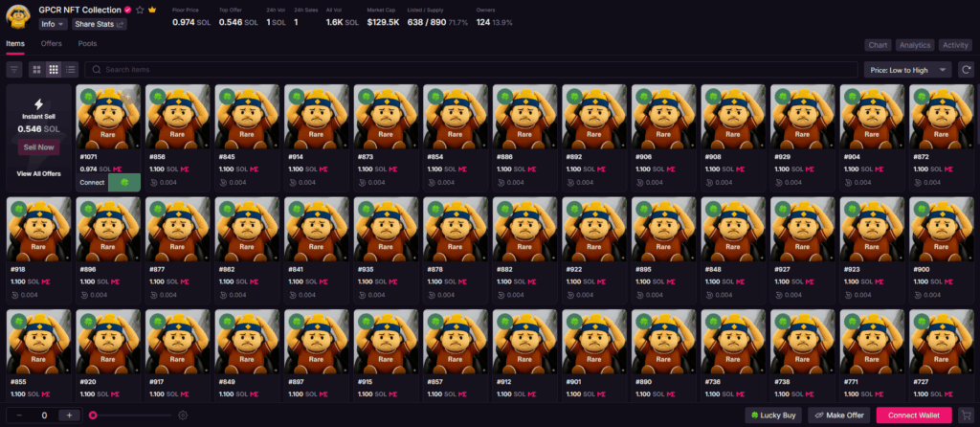Image resolution: width=980 pixels, height=427 pixels.
Task: Switch to list view layout
Action: click(x=71, y=70)
